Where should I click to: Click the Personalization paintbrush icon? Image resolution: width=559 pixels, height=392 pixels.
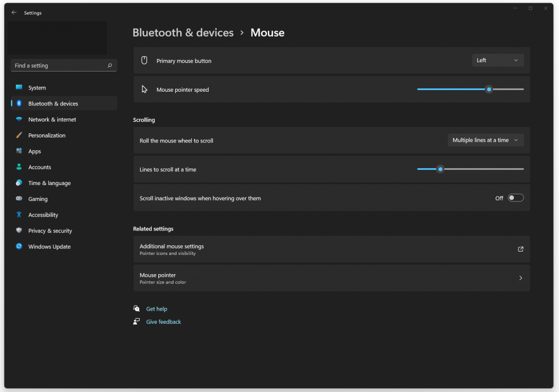(19, 135)
